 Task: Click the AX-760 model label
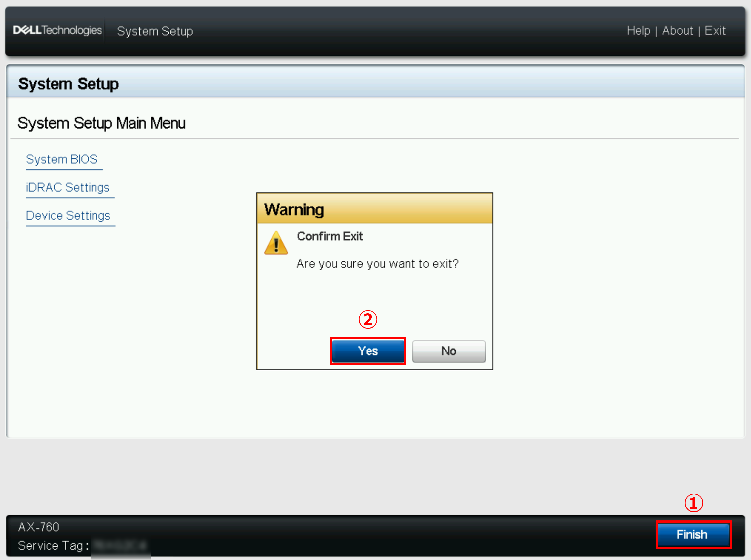click(x=39, y=527)
